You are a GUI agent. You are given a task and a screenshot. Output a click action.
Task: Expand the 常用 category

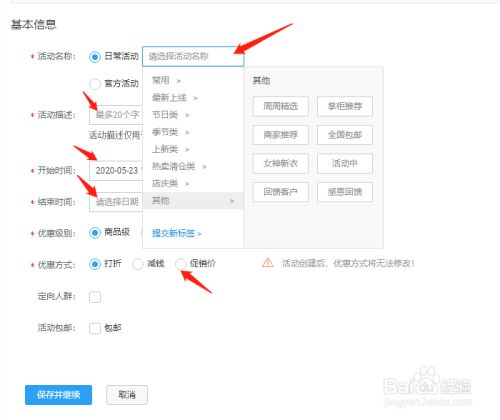click(166, 81)
